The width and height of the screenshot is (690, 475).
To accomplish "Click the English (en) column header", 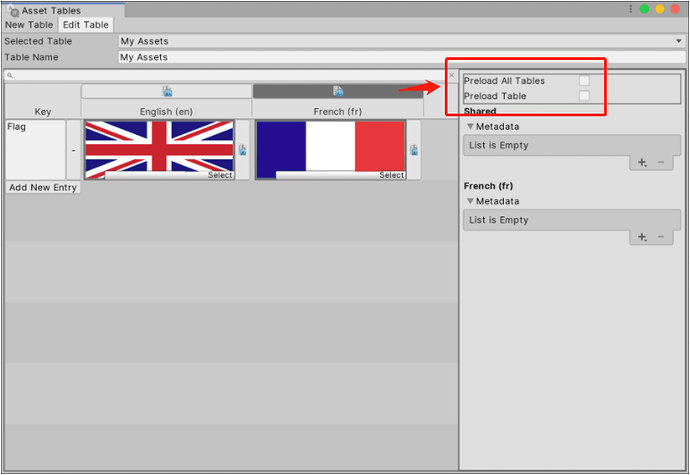I will tap(166, 112).
